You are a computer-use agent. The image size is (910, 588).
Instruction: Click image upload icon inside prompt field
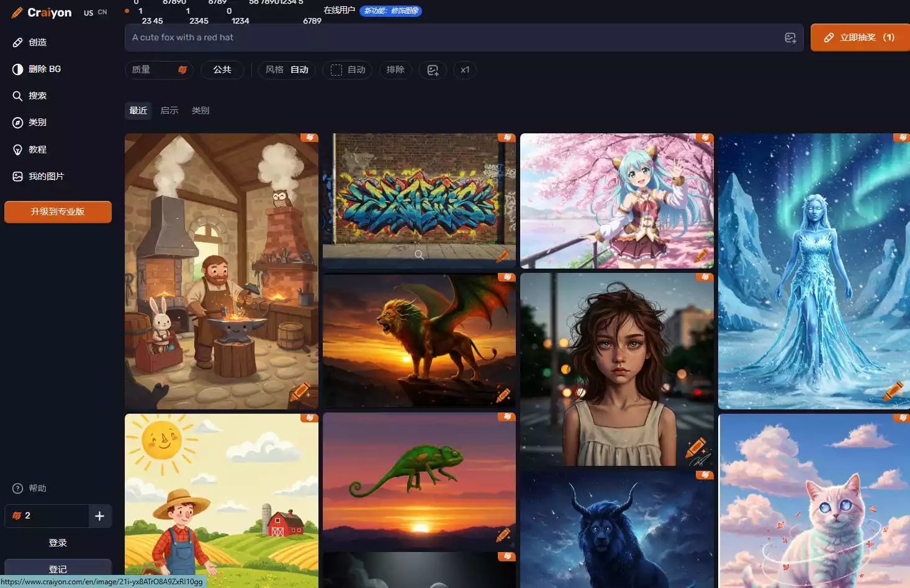790,38
